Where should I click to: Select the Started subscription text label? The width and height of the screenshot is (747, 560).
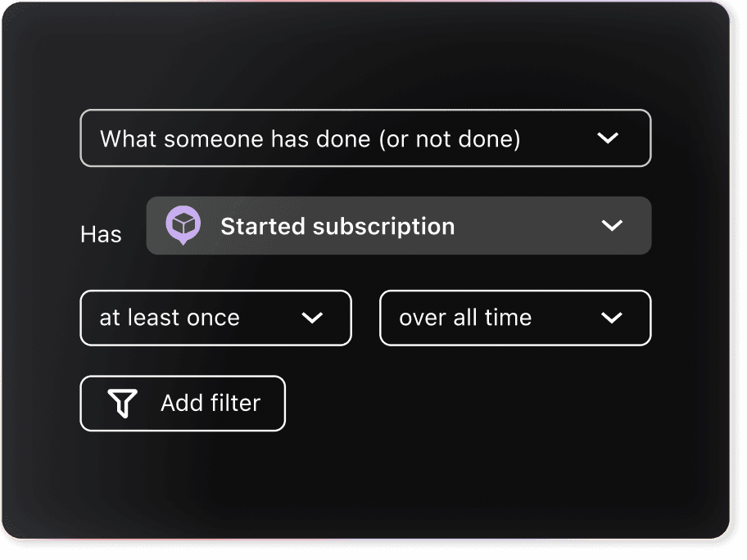coord(337,226)
